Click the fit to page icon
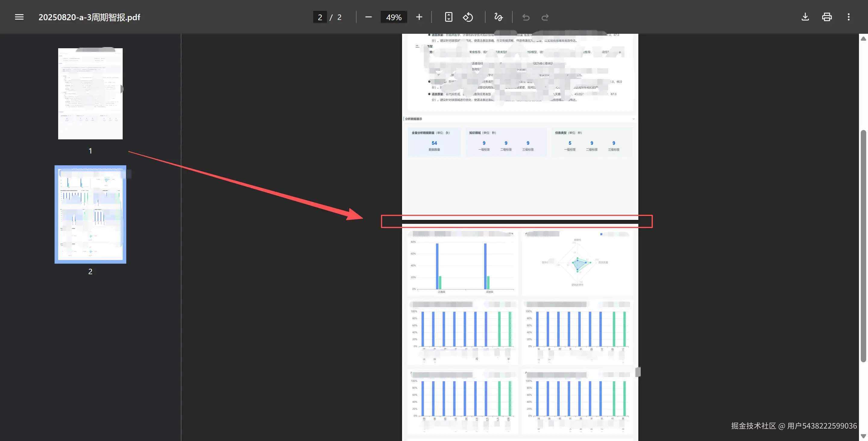868x441 pixels. pos(448,17)
